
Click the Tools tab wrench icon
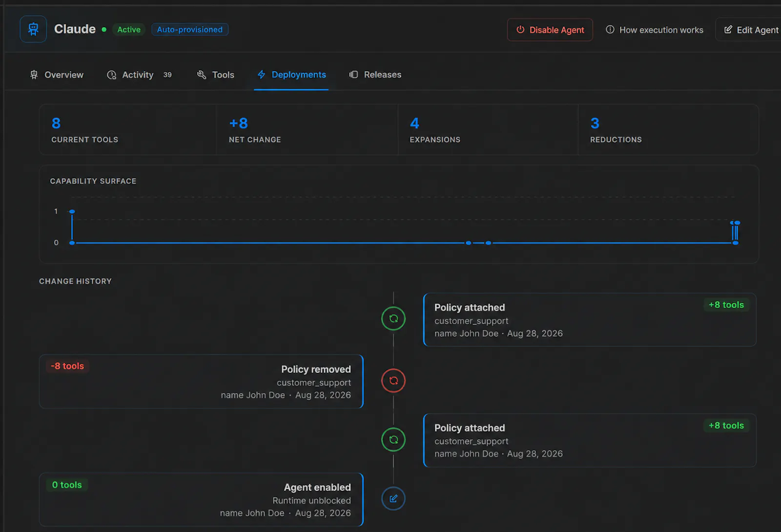(x=202, y=75)
